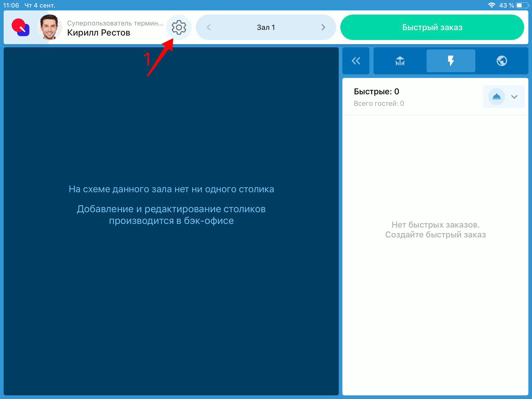Open settings via the gear icon

click(179, 27)
